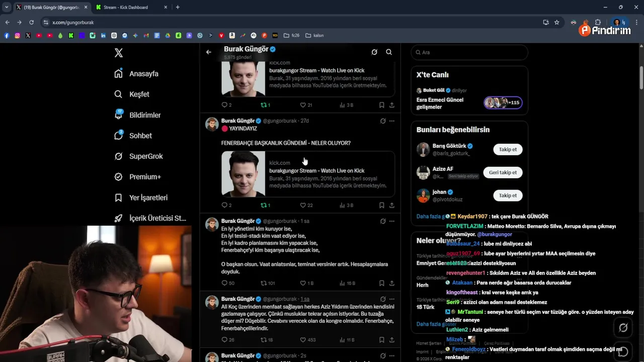Like the 'O başkan olsun' post
The width and height of the screenshot is (644, 362).
click(307, 283)
